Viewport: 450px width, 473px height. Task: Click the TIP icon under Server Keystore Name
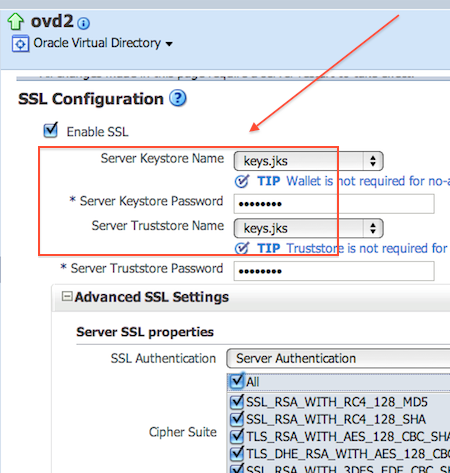[242, 181]
